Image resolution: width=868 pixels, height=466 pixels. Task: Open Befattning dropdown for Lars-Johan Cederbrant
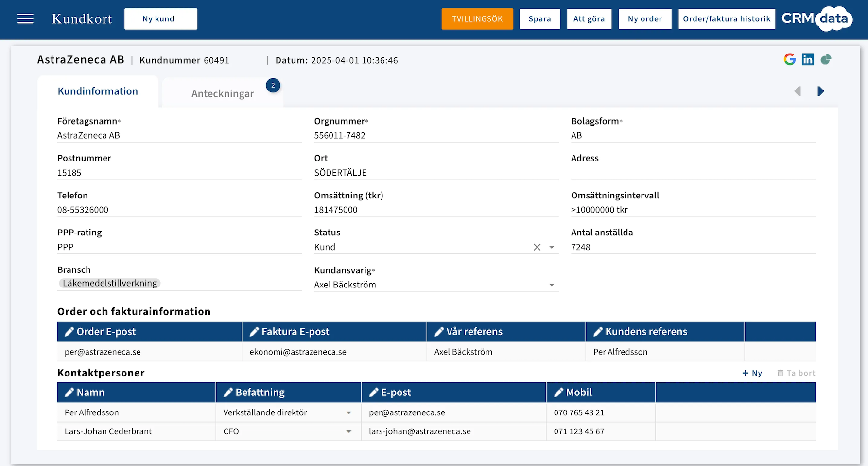tap(349, 432)
